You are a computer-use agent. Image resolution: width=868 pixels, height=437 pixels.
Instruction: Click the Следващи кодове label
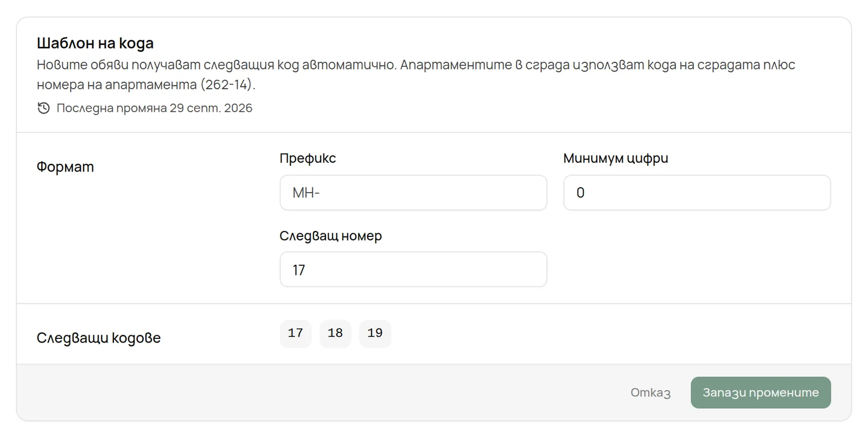coord(99,338)
